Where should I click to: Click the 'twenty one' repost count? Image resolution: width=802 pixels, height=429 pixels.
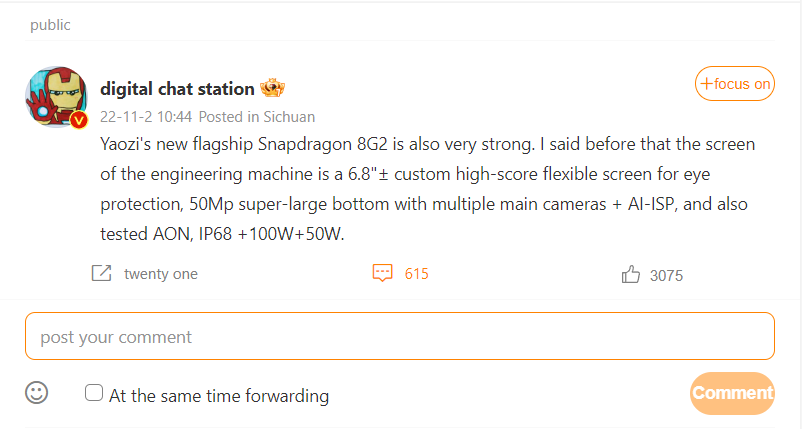coord(161,274)
